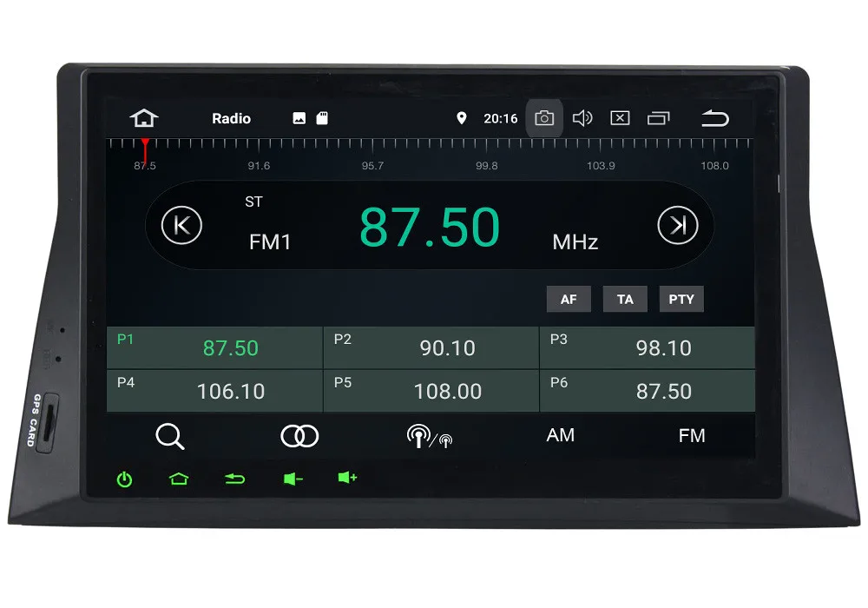
Task: Go back using top-right return arrow
Action: (715, 118)
